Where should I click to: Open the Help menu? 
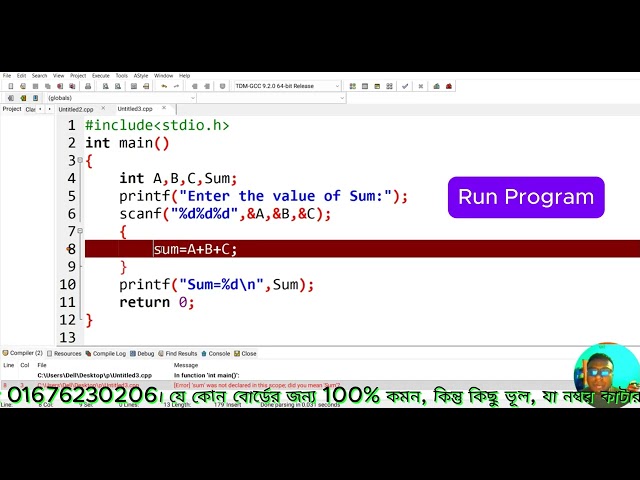click(184, 76)
